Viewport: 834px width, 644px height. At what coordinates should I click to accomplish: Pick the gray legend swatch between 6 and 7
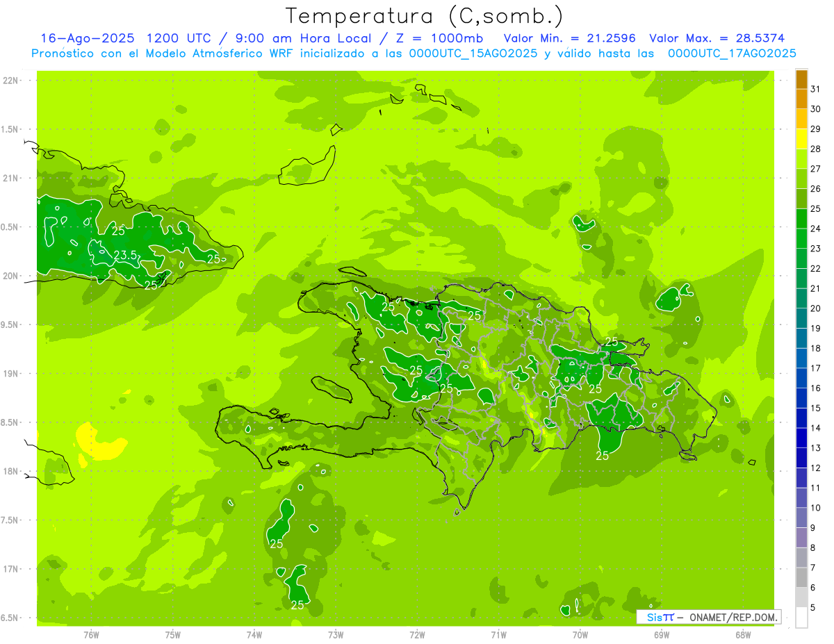801,577
